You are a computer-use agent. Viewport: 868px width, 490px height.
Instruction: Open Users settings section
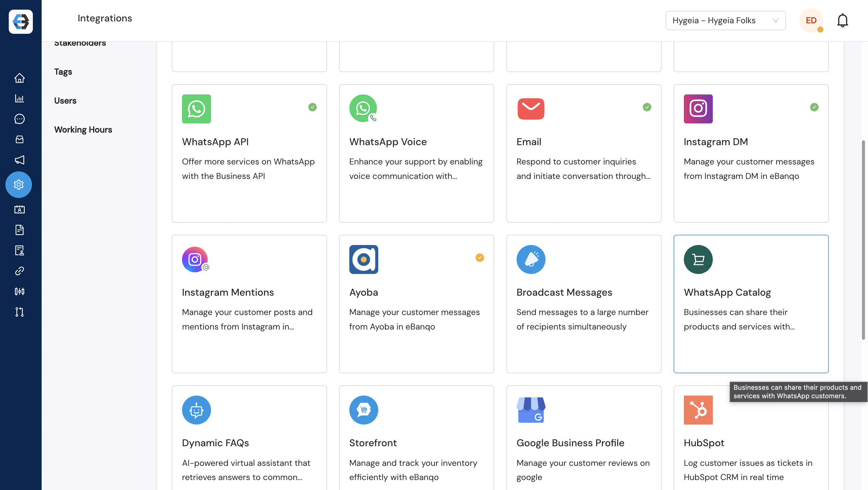(x=65, y=100)
